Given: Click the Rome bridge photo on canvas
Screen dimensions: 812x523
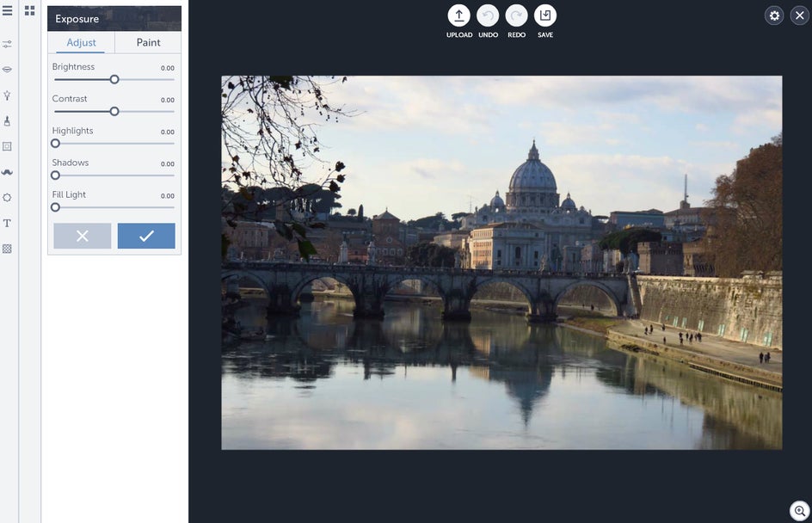Looking at the screenshot, I should pos(501,262).
